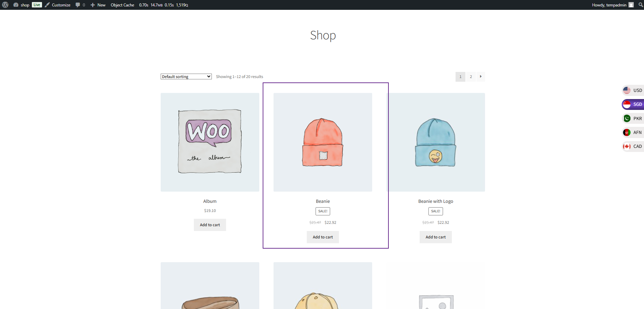Click the US flag icon

tap(627, 90)
